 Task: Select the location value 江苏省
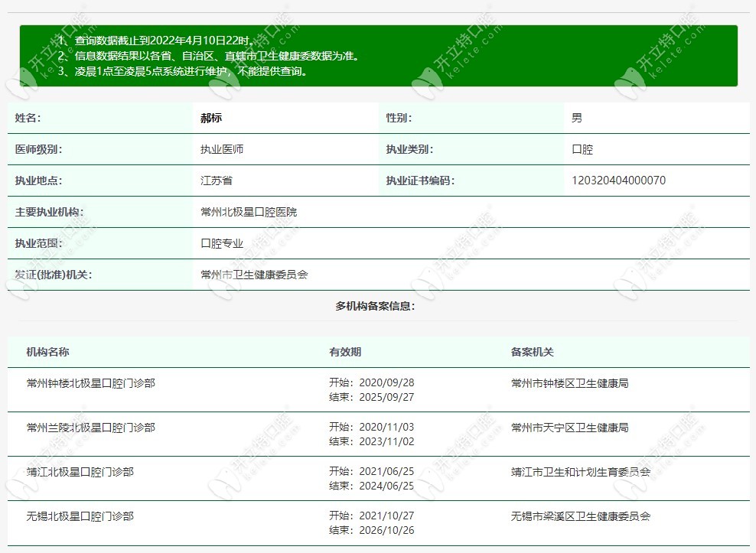(x=217, y=181)
